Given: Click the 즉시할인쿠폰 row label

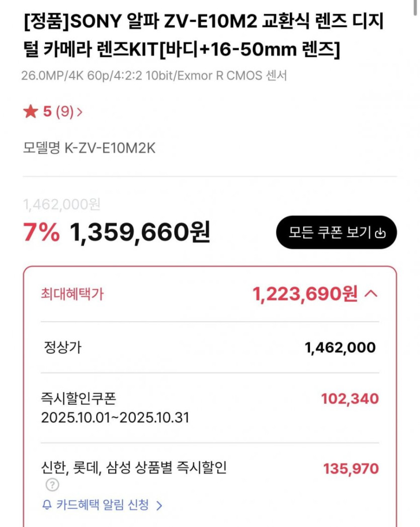Looking at the screenshot, I should pos(78,399).
